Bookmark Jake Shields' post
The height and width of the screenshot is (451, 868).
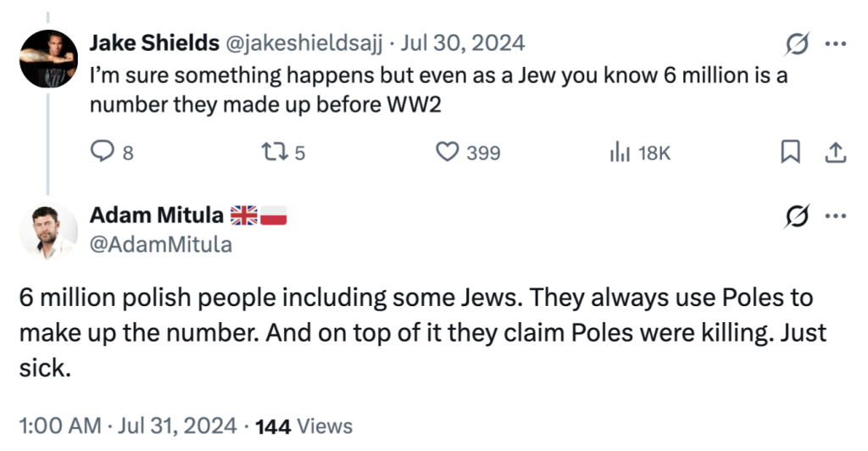pyautogui.click(x=789, y=153)
